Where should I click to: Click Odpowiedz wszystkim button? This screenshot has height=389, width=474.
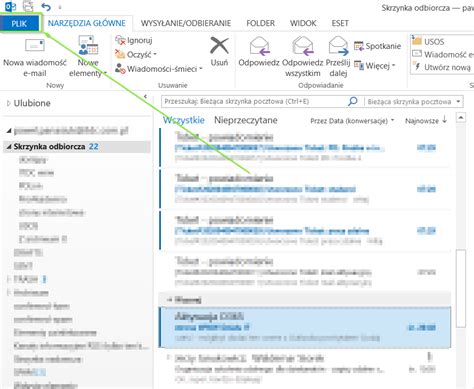pos(303,57)
